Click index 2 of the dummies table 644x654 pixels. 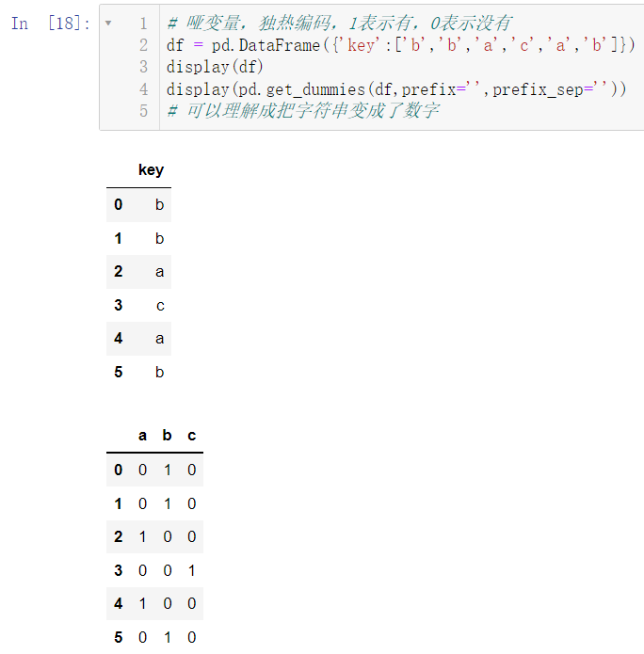pos(119,536)
